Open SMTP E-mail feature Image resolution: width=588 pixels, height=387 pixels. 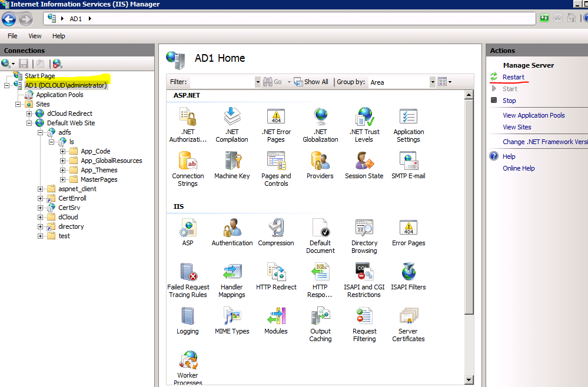point(408,166)
